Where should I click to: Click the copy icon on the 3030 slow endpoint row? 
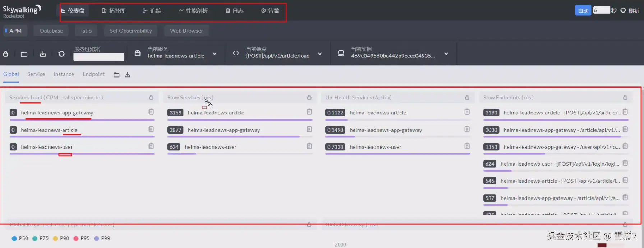(625, 129)
